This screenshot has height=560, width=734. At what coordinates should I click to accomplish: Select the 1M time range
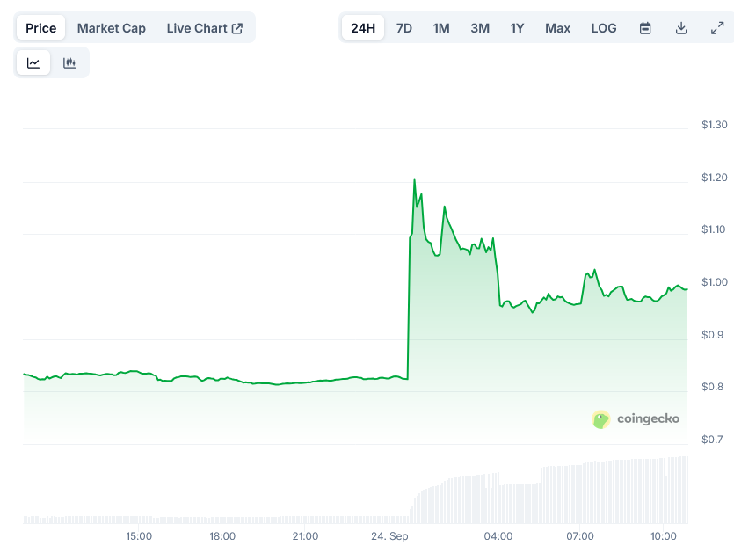441,28
